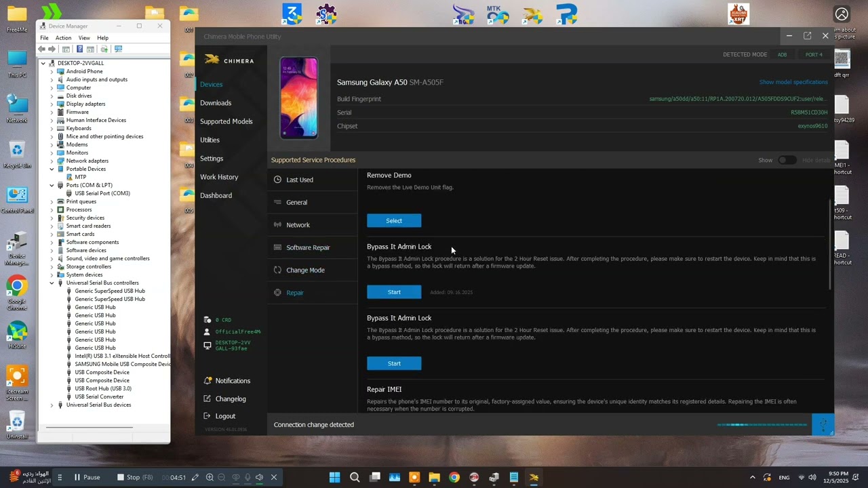Click Show model specifications link
The width and height of the screenshot is (868, 488).
793,82
